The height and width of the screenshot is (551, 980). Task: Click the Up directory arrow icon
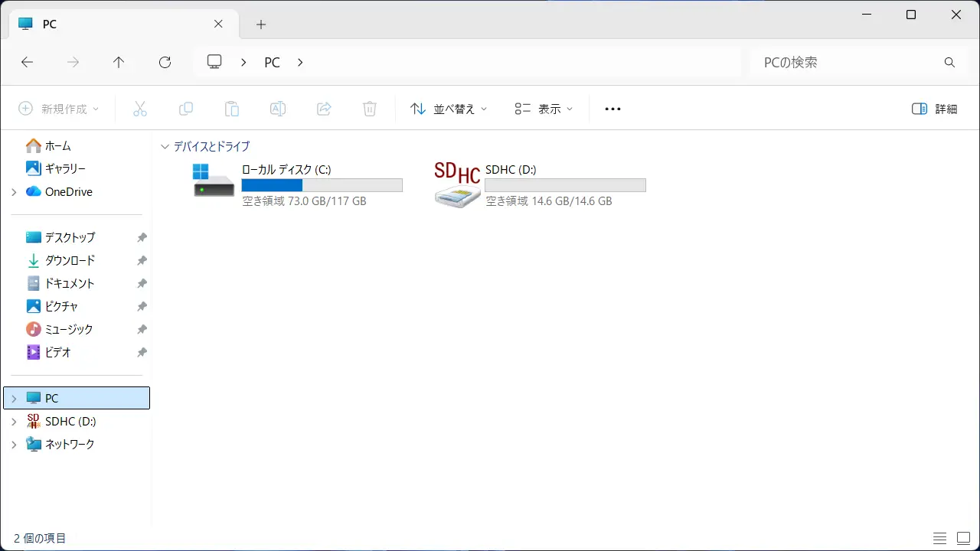click(x=119, y=63)
